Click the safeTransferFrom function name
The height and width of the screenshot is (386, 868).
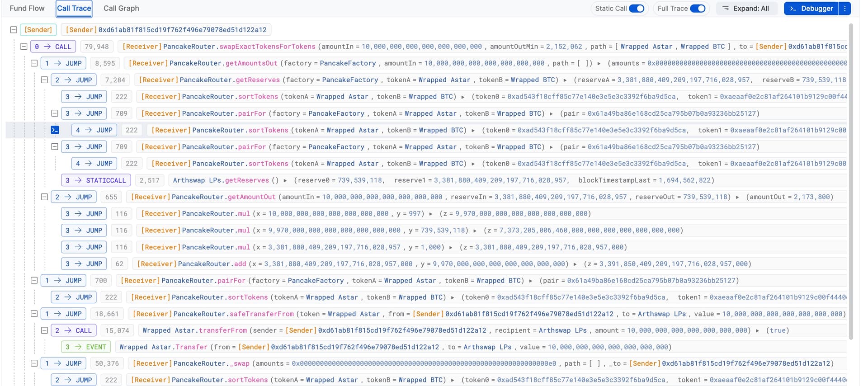coord(262,314)
